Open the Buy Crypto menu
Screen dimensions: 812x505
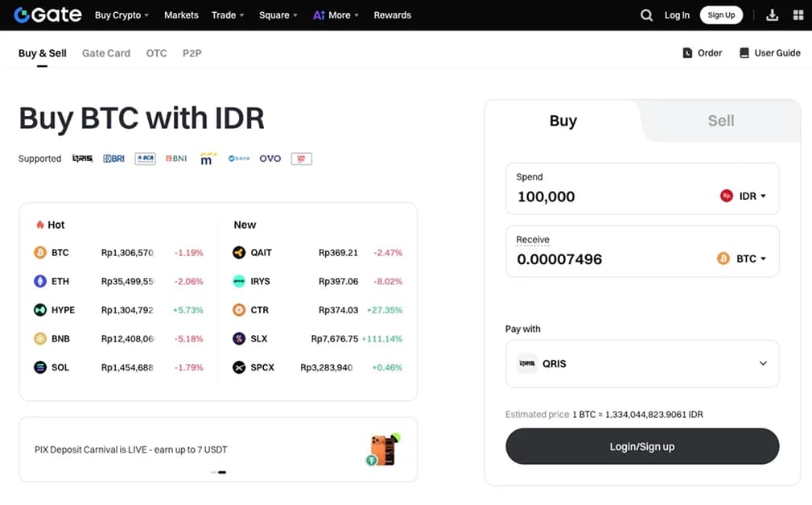pos(122,15)
